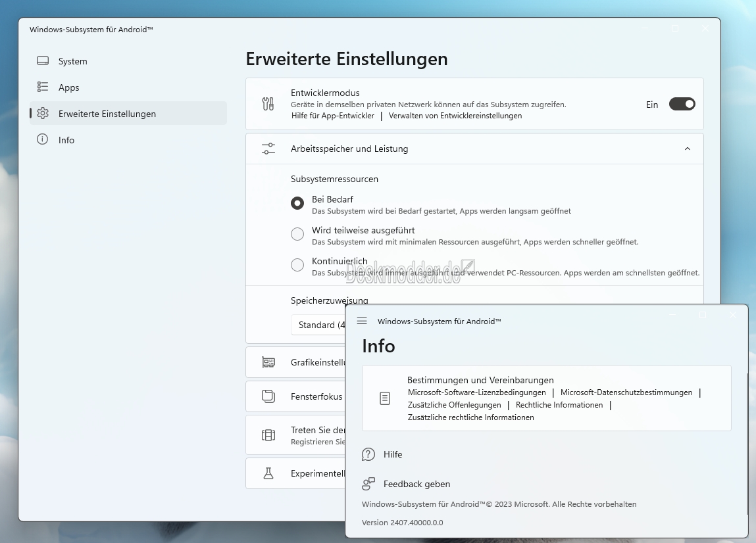Open Hilfe für App-Entwickler link
Screen dimensions: 756x543
[333, 116]
